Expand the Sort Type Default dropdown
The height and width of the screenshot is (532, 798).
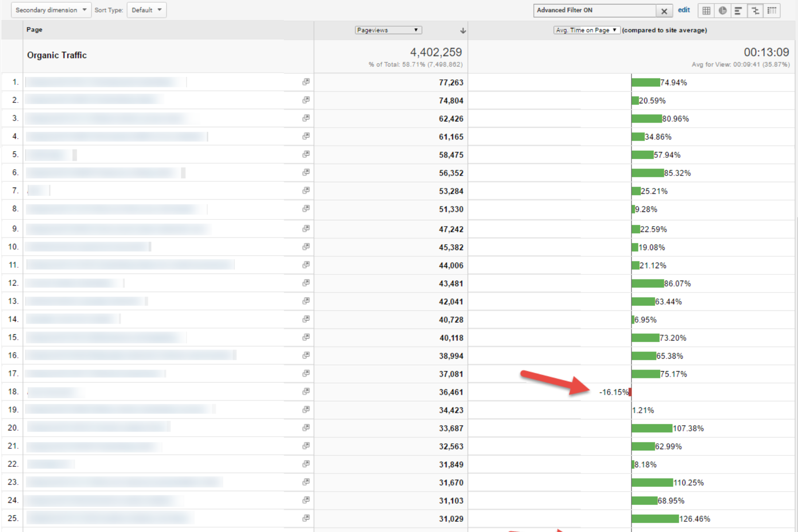pyautogui.click(x=147, y=10)
